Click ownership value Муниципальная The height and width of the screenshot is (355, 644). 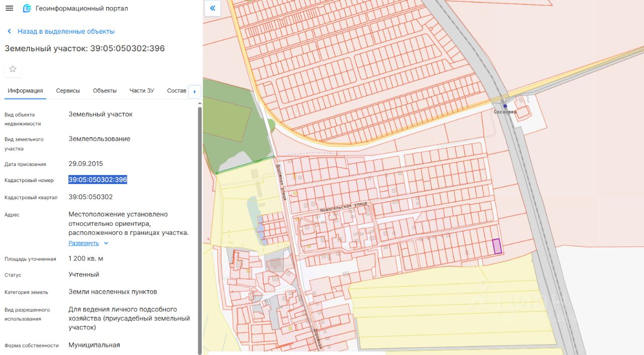94,345
